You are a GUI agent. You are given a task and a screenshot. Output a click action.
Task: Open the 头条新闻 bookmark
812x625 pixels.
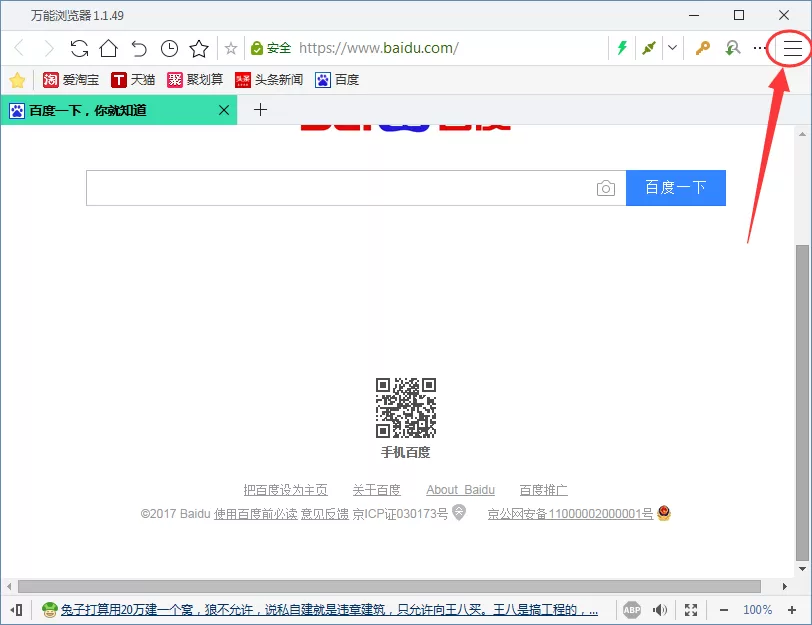click(x=269, y=80)
